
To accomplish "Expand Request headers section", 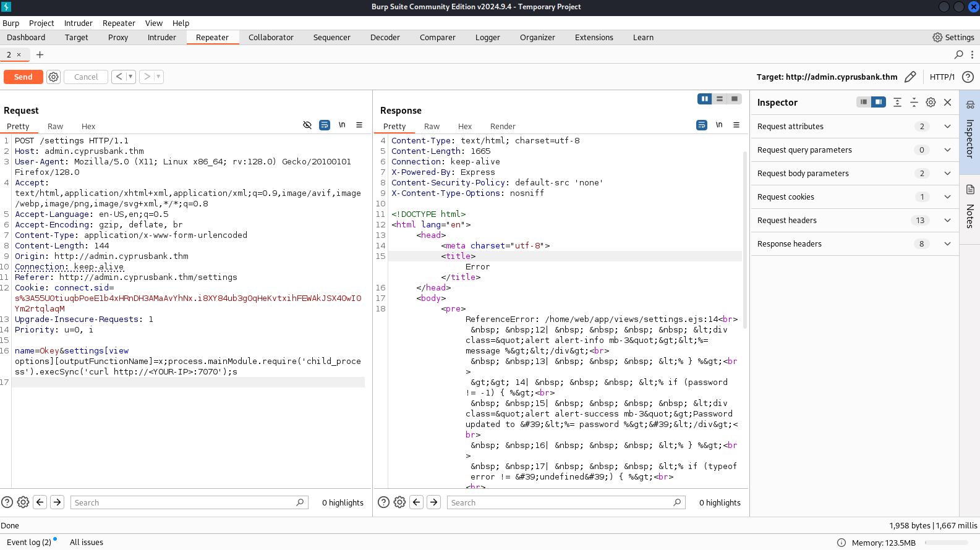I will click(x=854, y=220).
